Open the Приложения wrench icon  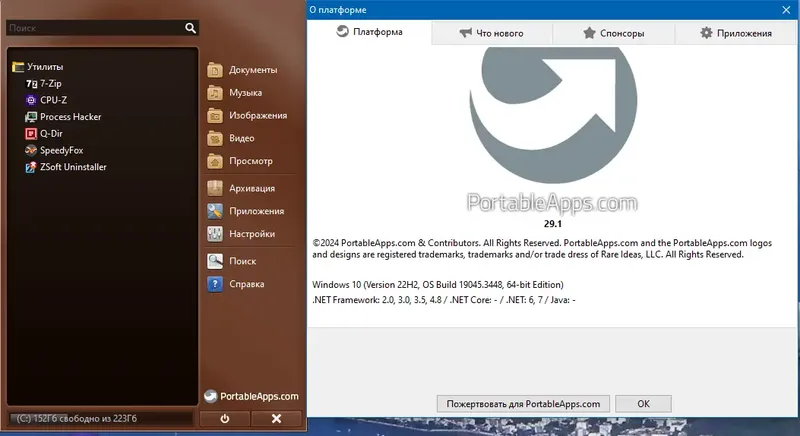[x=215, y=211]
